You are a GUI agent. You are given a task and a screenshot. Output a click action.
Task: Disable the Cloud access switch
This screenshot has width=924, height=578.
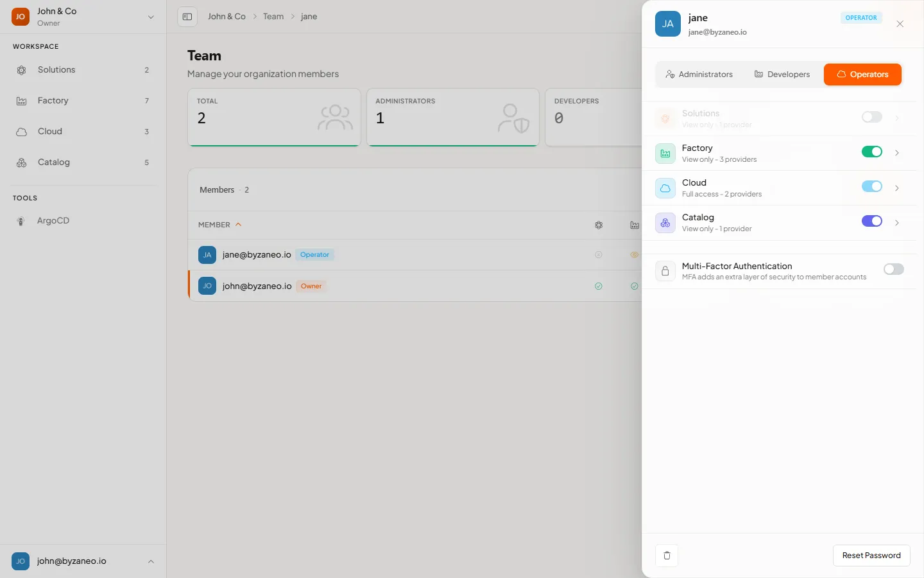[x=872, y=186]
